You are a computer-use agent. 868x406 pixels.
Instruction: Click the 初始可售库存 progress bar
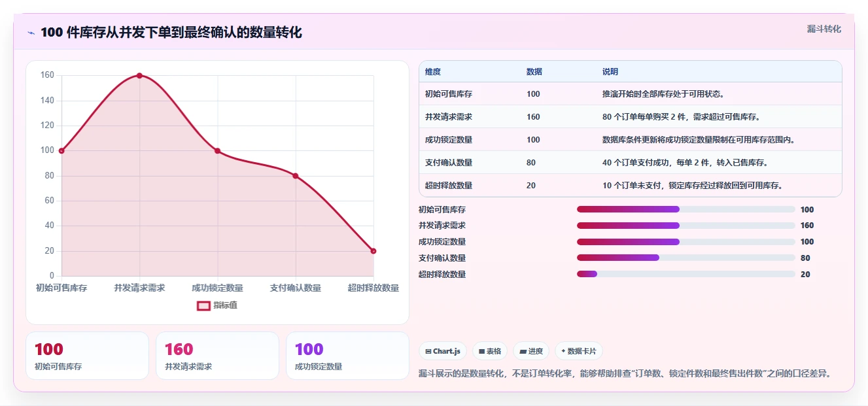pyautogui.click(x=686, y=209)
